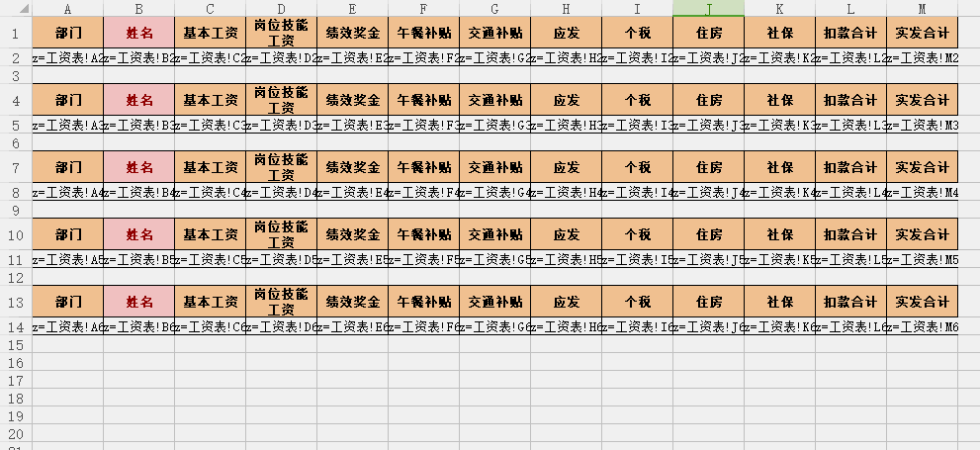This screenshot has height=450, width=980.
Task: Click 实发合计 cell in row 13
Action: [x=923, y=303]
